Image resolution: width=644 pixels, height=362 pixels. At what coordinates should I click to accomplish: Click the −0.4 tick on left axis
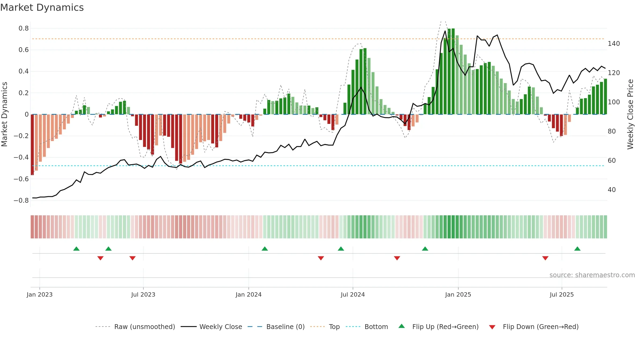(x=21, y=157)
